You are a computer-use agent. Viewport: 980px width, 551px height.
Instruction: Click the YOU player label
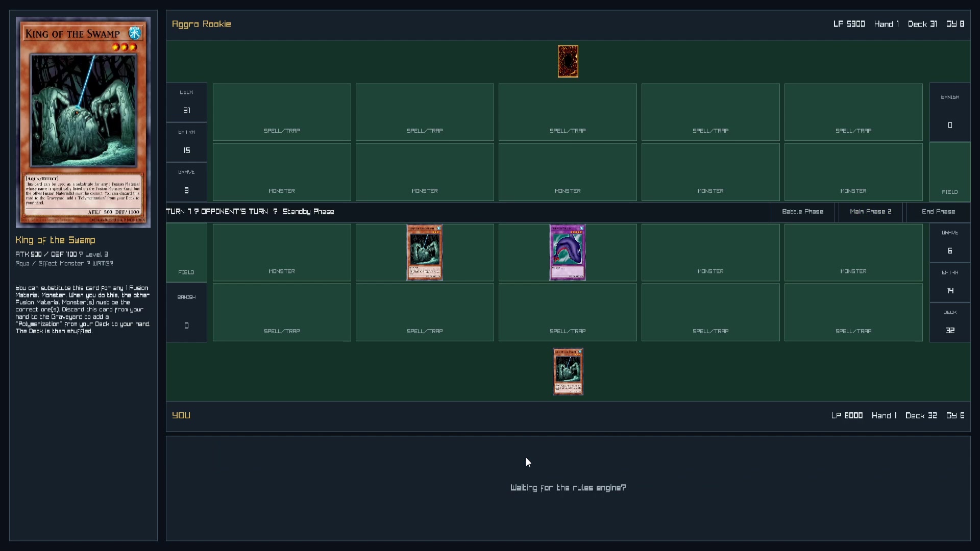(x=181, y=415)
